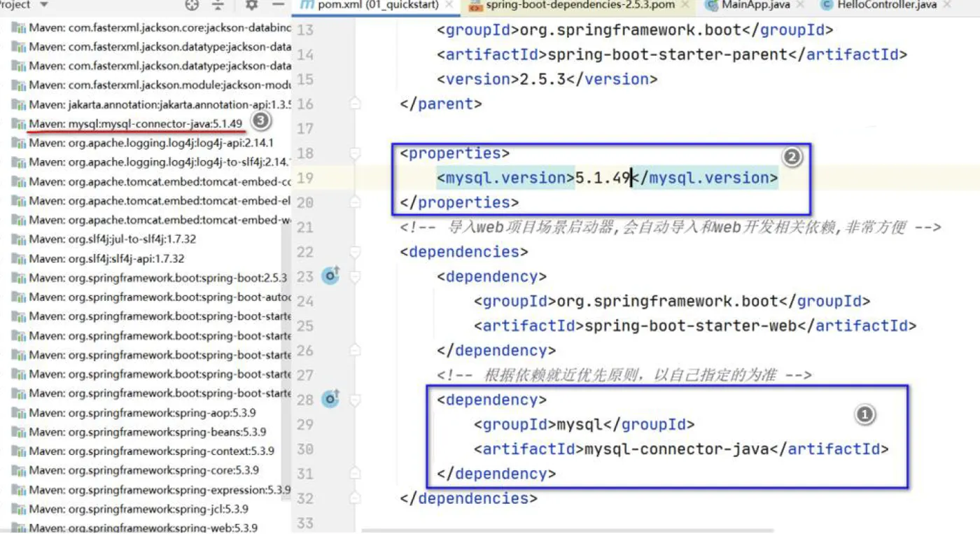The image size is (980, 534).
Task: Click the gutter override icon on line 23
Action: (330, 276)
